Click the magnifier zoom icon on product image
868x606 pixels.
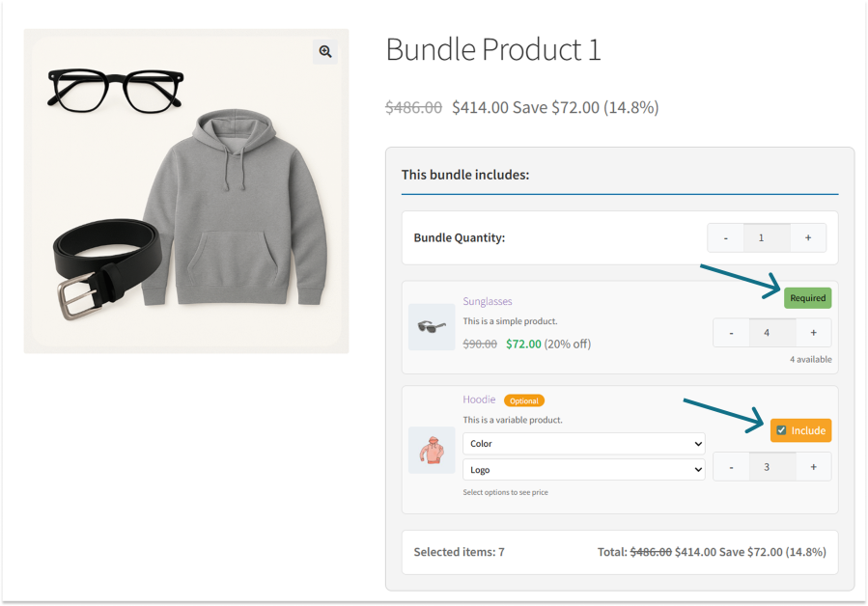click(x=324, y=51)
